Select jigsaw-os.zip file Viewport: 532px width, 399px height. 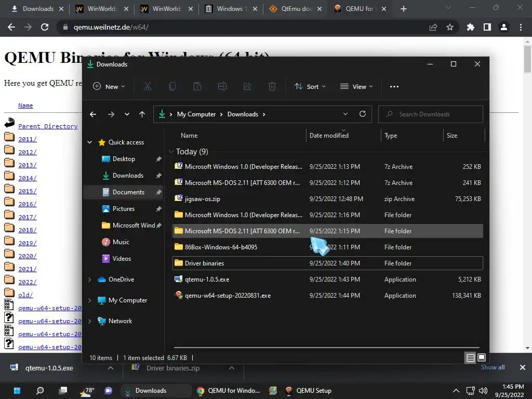[x=328, y=199]
